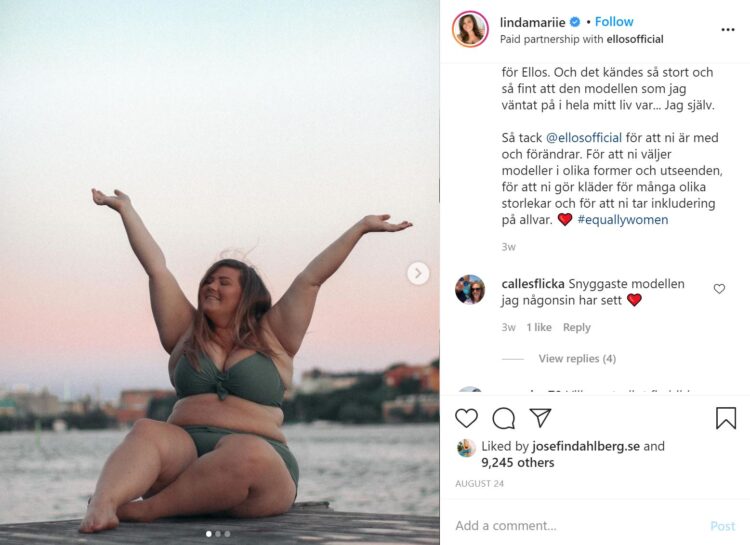Share post via paper plane icon
This screenshot has height=545, width=750.
(x=541, y=418)
